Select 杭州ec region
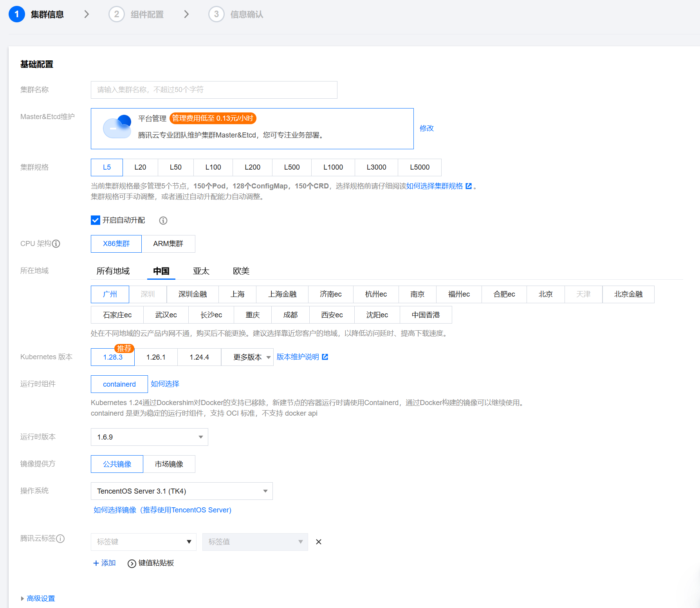The height and width of the screenshot is (608, 700). (x=376, y=294)
